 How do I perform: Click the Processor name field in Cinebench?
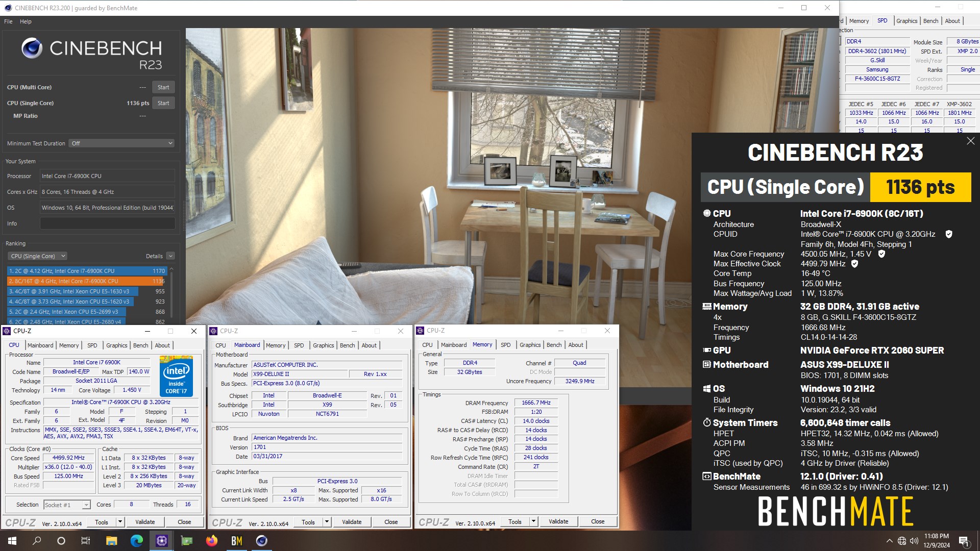point(108,176)
